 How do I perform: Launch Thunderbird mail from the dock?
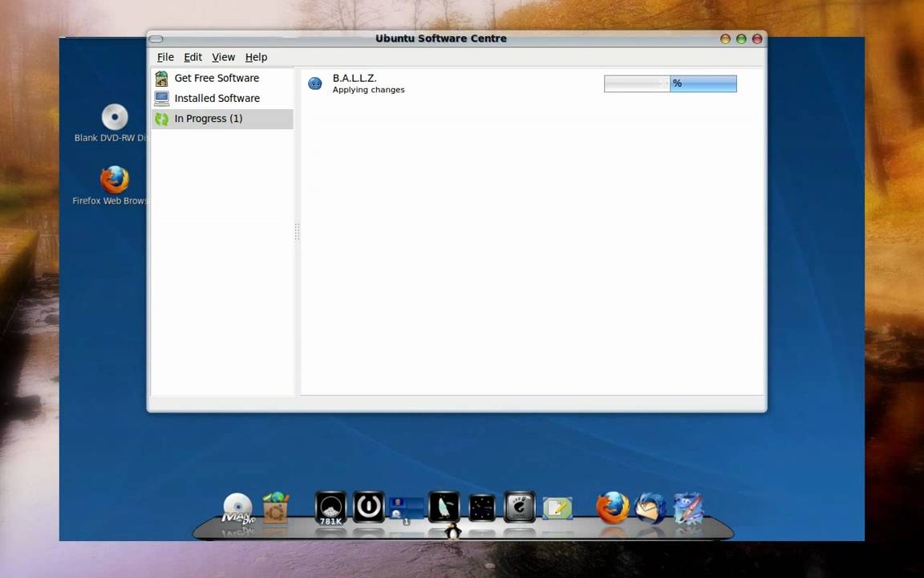pyautogui.click(x=650, y=508)
